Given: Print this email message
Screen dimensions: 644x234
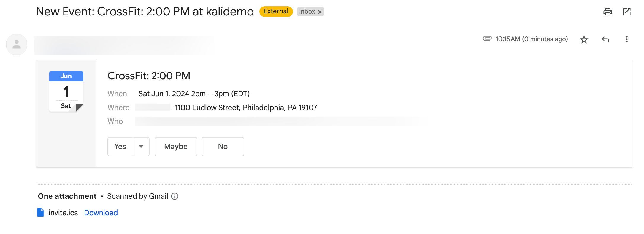Looking at the screenshot, I should (607, 12).
